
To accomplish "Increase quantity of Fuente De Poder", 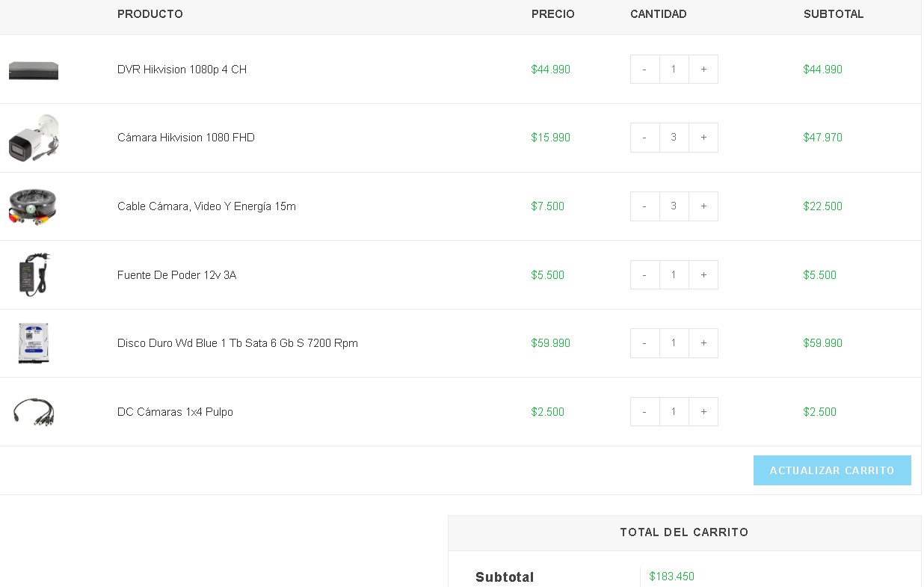I will pyautogui.click(x=703, y=275).
